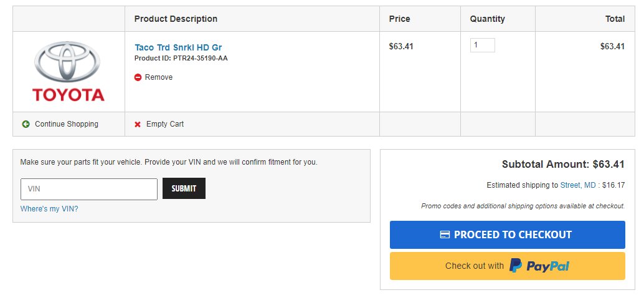Image resolution: width=644 pixels, height=295 pixels.
Task: Click into the VIN text field
Action: (88, 189)
